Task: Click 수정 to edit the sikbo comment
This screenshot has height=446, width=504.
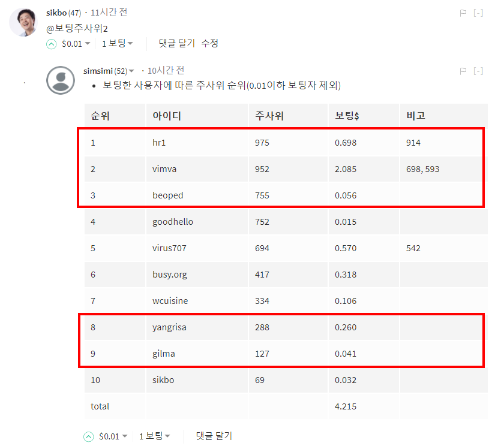Action: click(x=209, y=43)
